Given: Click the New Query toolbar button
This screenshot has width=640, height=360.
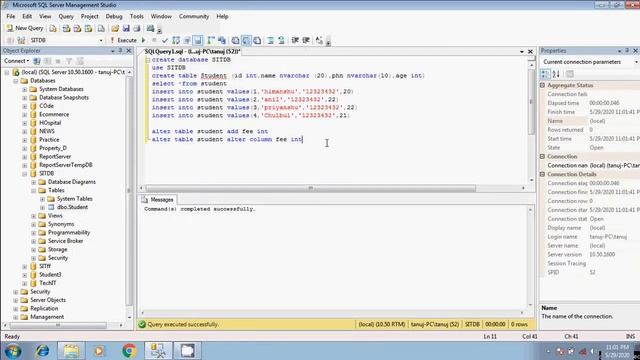Looking at the screenshot, I should point(24,28).
